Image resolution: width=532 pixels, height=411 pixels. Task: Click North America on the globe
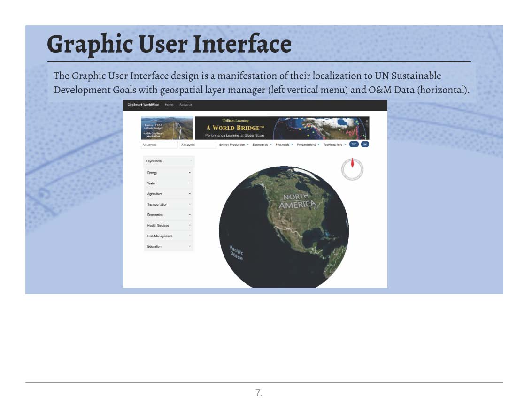click(x=296, y=201)
